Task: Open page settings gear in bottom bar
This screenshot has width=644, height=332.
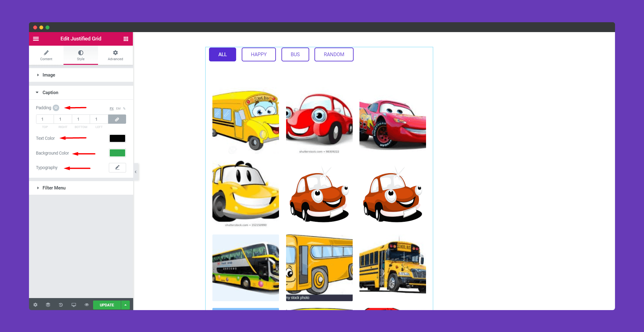Action: (x=35, y=305)
